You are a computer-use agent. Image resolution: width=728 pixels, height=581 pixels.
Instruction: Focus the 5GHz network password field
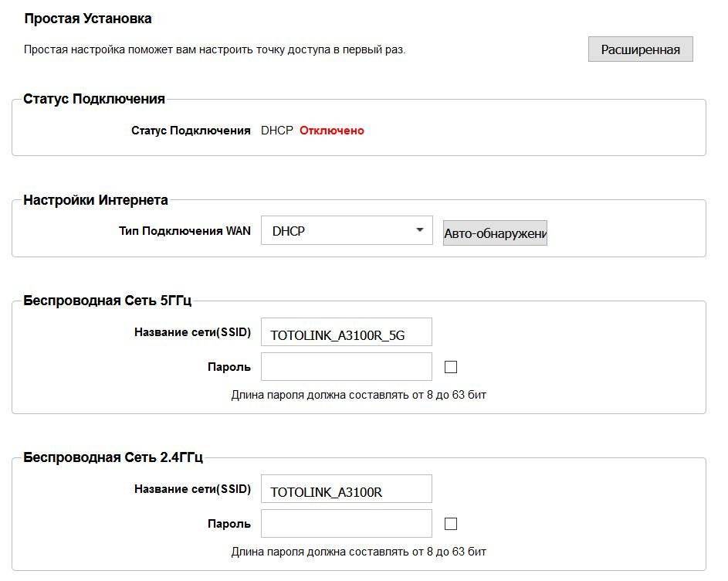[346, 367]
